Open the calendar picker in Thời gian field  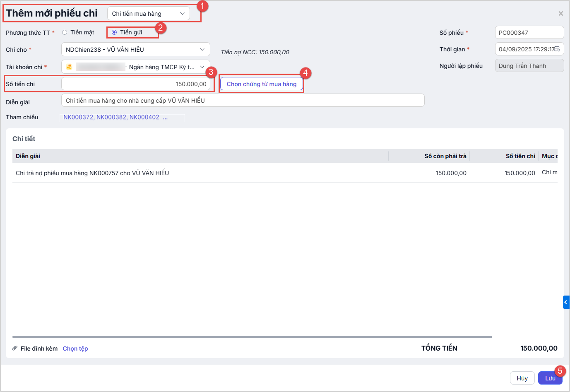point(557,49)
